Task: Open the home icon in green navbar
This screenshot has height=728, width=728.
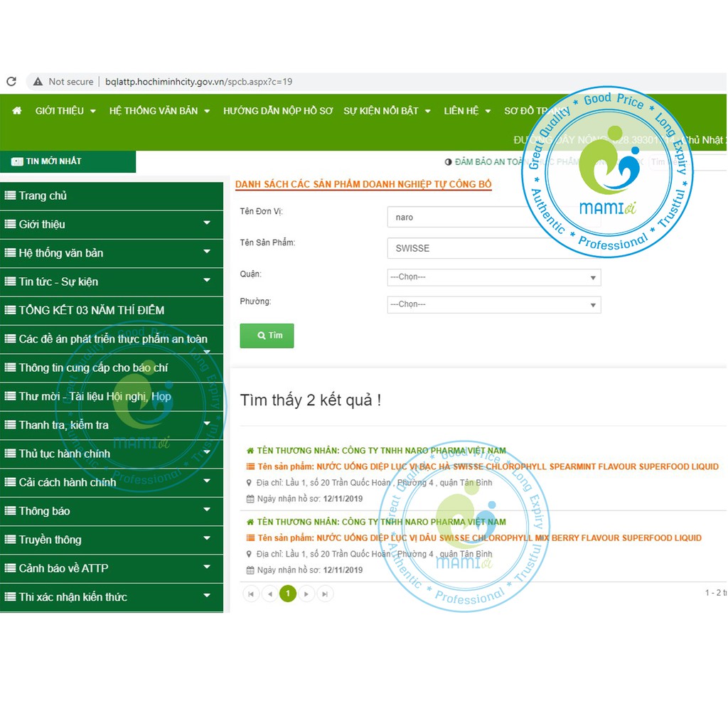Action: tap(17, 110)
